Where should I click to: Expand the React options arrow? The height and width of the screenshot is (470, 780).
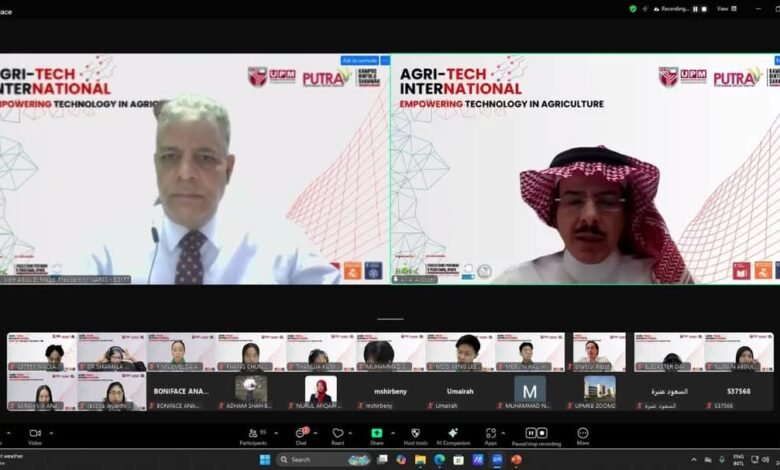pos(350,433)
